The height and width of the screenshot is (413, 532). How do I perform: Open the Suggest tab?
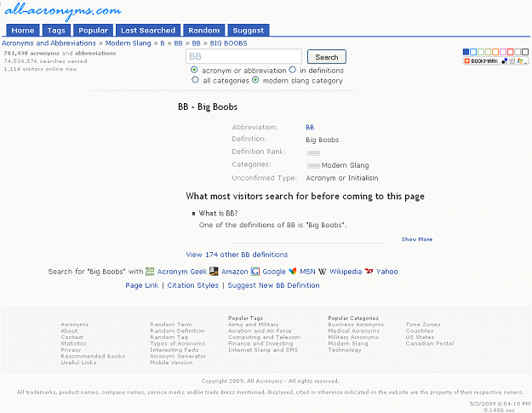point(249,30)
